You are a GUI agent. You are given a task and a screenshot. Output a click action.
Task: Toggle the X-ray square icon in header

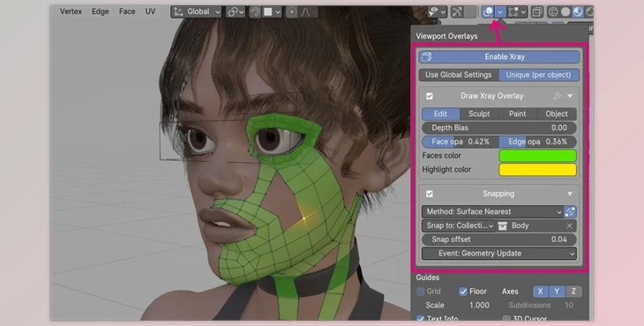click(536, 11)
